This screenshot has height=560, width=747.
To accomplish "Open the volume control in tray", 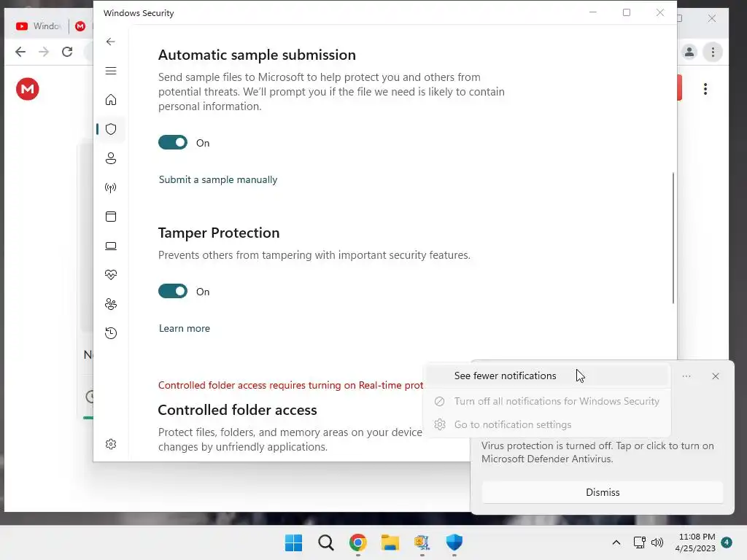I will pyautogui.click(x=657, y=542).
